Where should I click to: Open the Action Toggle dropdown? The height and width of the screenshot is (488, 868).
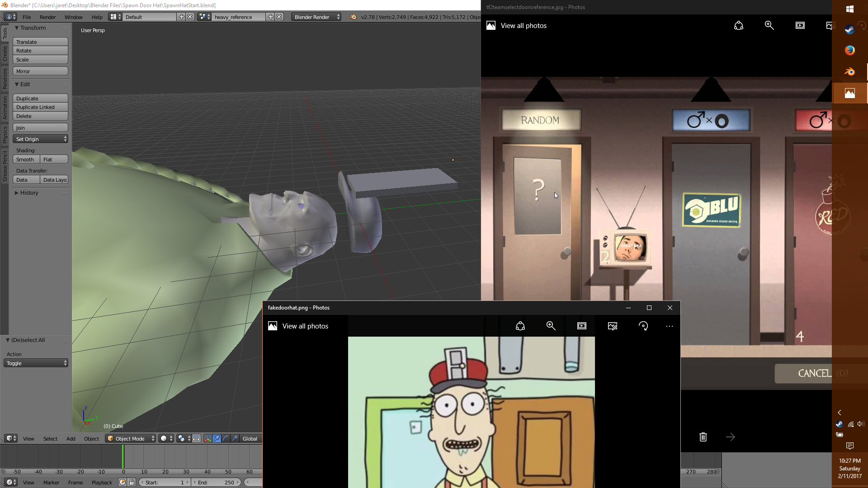tap(36, 363)
